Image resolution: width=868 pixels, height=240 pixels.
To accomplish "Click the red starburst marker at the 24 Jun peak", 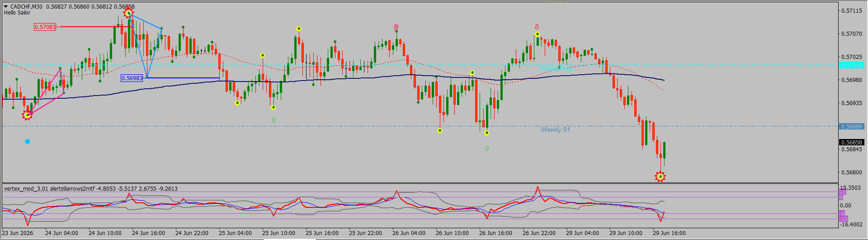I will tap(129, 13).
